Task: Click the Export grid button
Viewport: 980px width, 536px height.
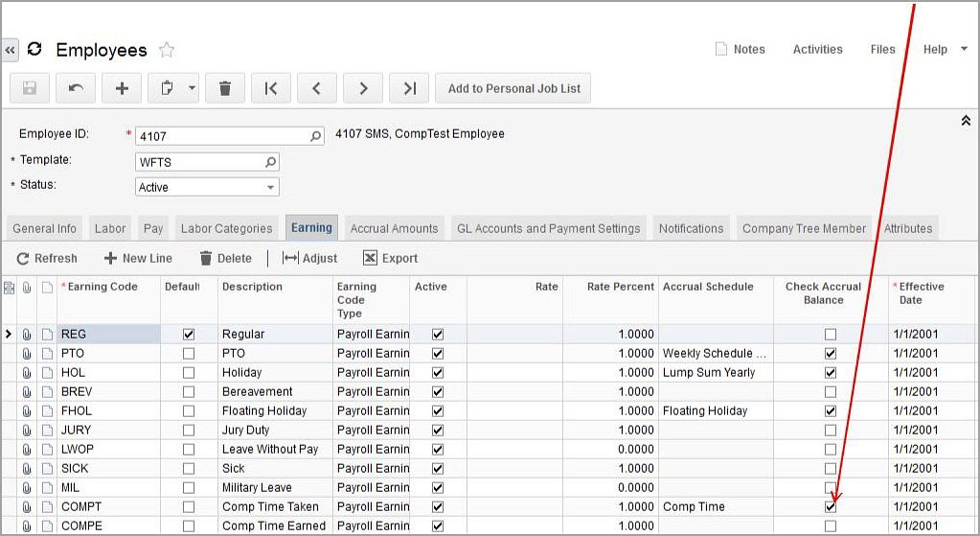Action: (390, 258)
